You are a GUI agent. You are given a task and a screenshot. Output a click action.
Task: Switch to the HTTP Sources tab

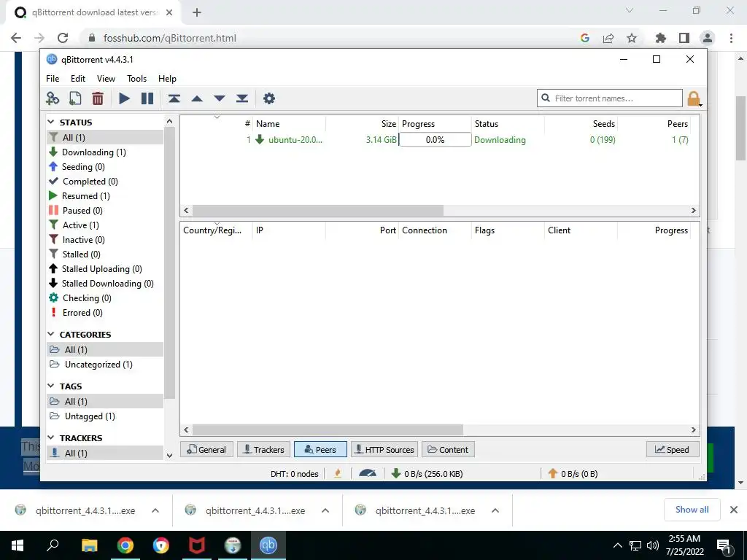[384, 449]
